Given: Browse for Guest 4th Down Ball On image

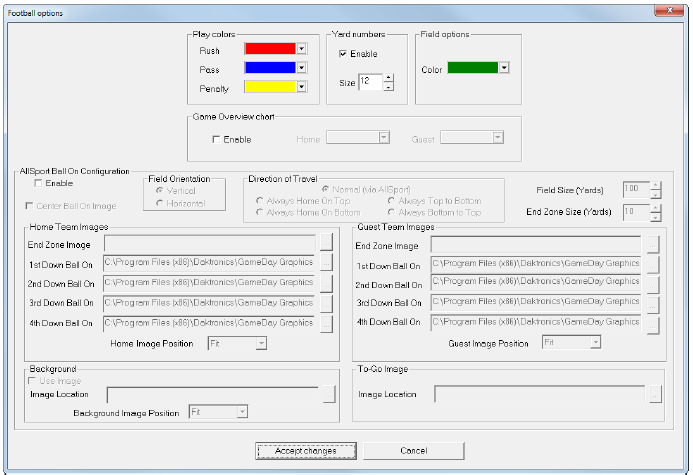Looking at the screenshot, I should coord(653,324).
